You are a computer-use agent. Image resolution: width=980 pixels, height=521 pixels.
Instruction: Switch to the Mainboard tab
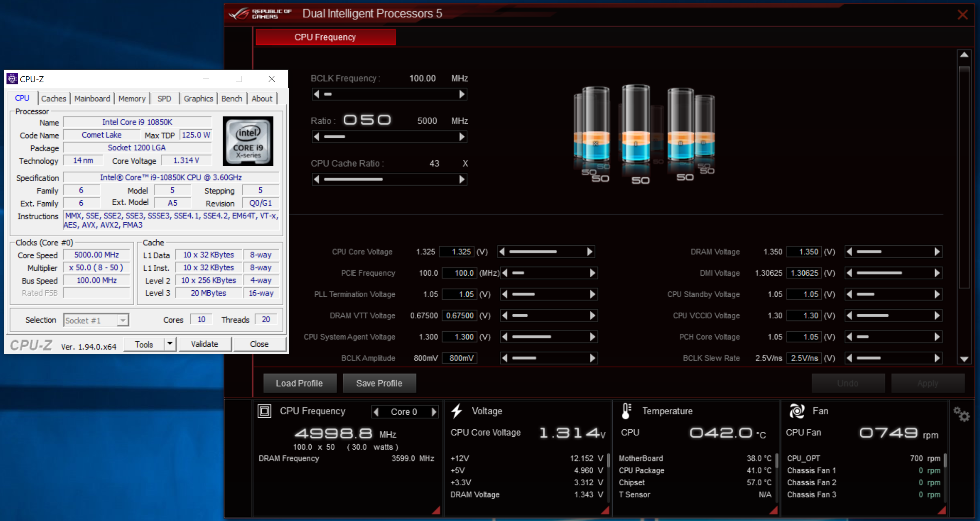[92, 99]
